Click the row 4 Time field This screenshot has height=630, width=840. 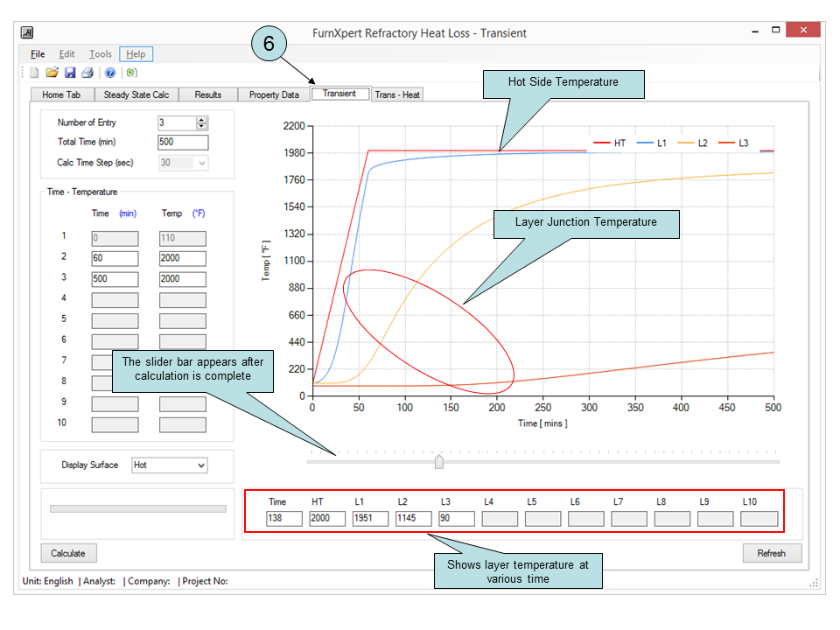click(x=115, y=300)
